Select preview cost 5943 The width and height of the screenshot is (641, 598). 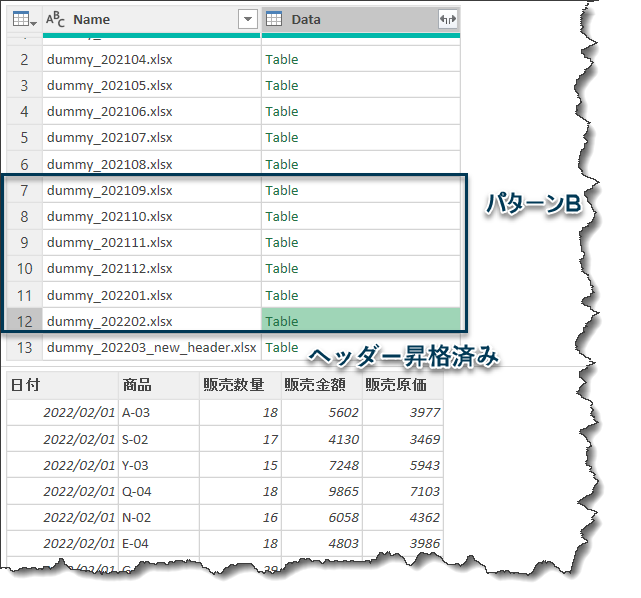[403, 465]
